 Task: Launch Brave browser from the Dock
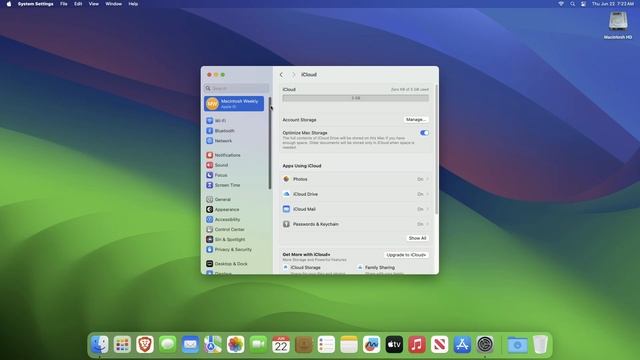tap(145, 344)
